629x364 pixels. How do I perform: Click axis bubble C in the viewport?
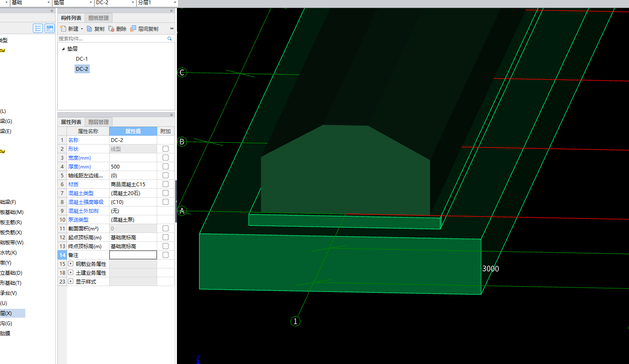tap(182, 72)
